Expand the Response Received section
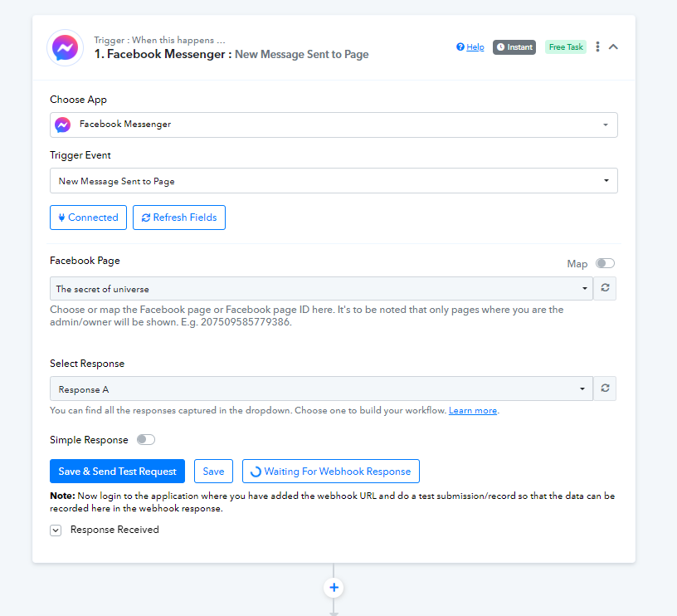 pos(56,530)
